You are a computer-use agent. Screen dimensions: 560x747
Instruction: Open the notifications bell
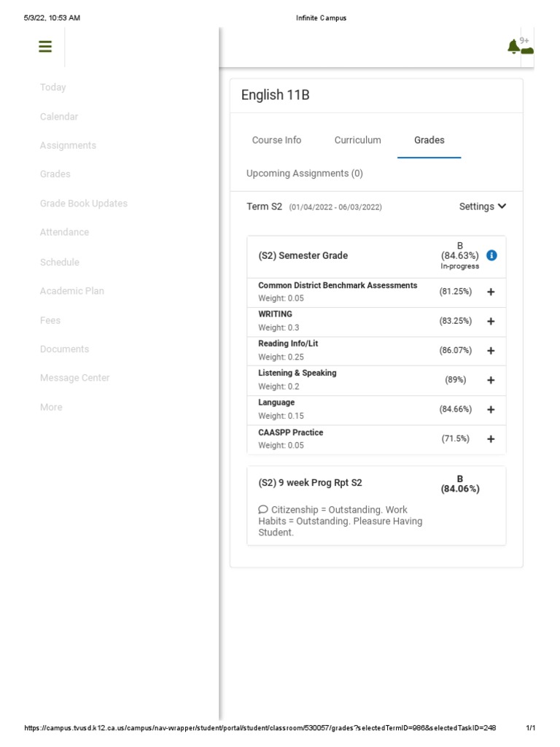click(514, 47)
